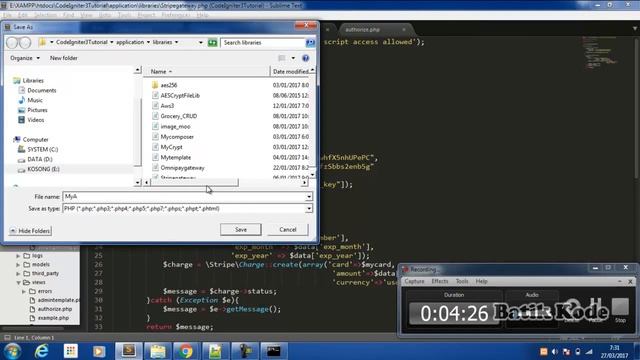Click Hide Folders button
The height and width of the screenshot is (360, 640).
[30, 231]
